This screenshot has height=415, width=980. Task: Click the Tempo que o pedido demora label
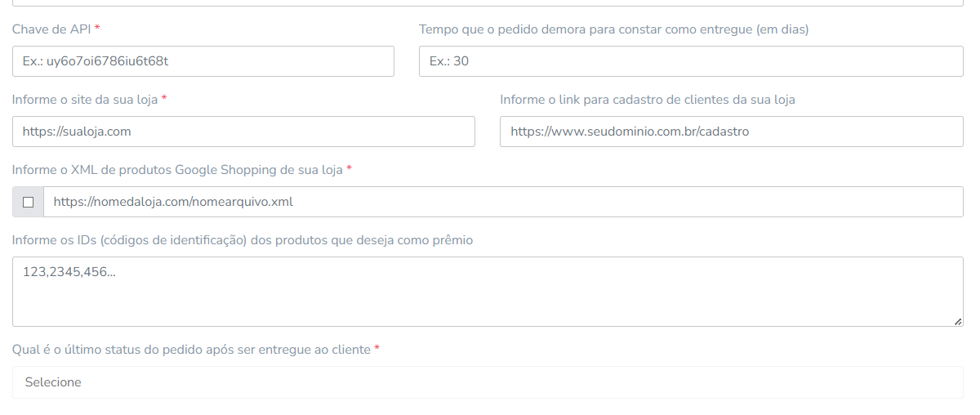[x=614, y=29]
